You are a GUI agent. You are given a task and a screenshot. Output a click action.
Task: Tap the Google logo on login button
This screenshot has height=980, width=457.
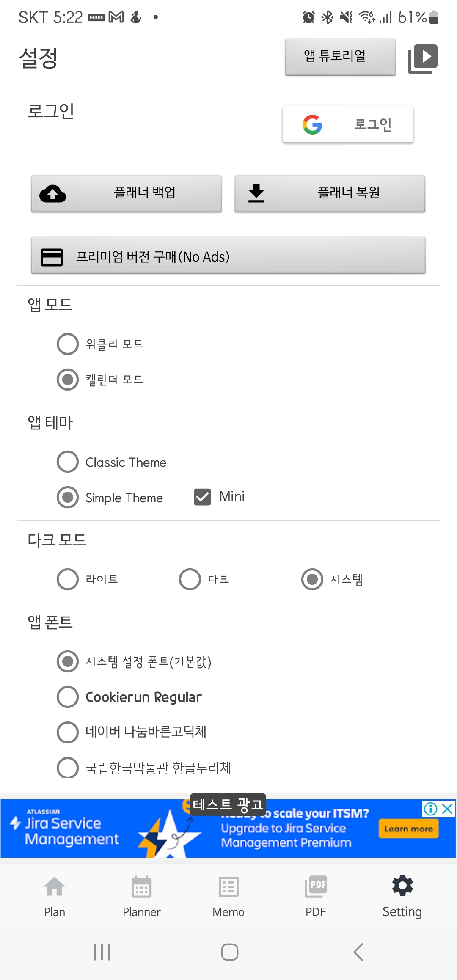point(312,124)
